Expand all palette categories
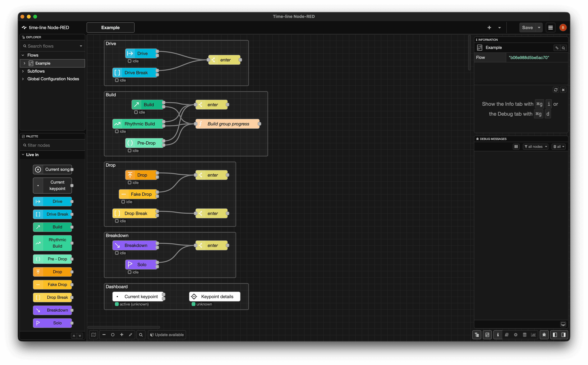 coord(80,336)
